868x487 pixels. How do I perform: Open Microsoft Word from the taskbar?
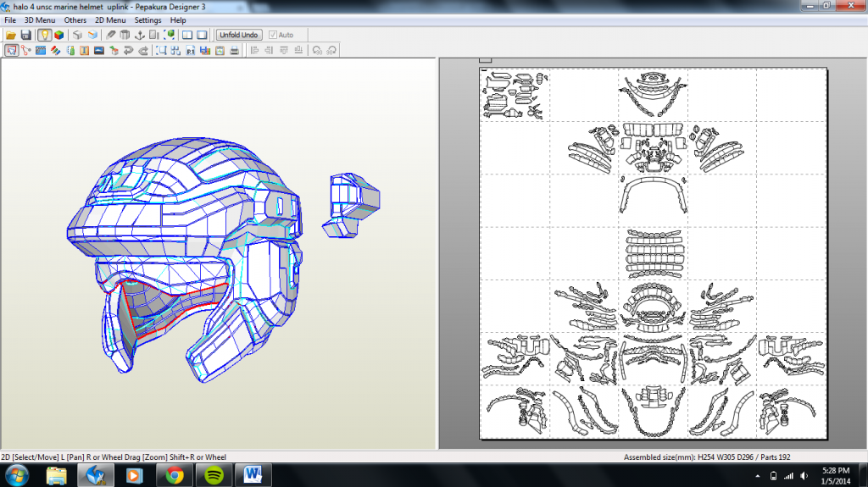(253, 475)
